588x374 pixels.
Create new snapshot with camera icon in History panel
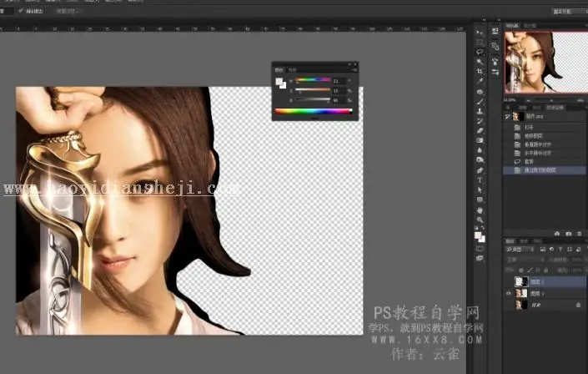pyautogui.click(x=569, y=234)
